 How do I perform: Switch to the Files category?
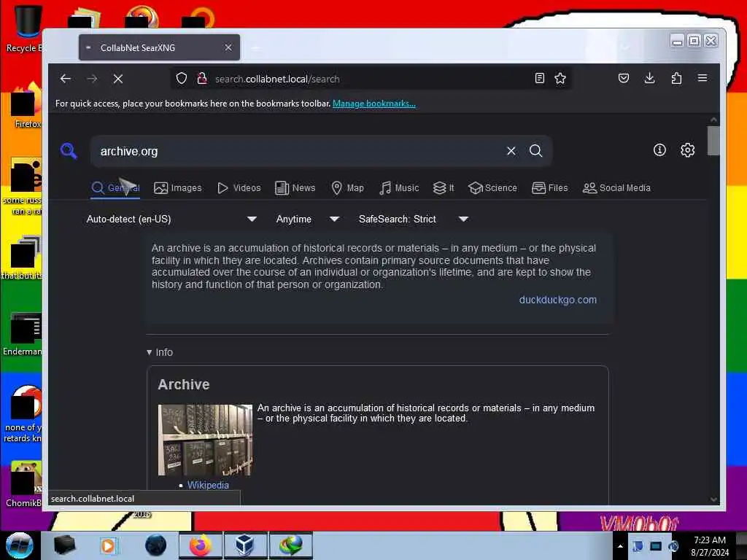click(x=549, y=188)
